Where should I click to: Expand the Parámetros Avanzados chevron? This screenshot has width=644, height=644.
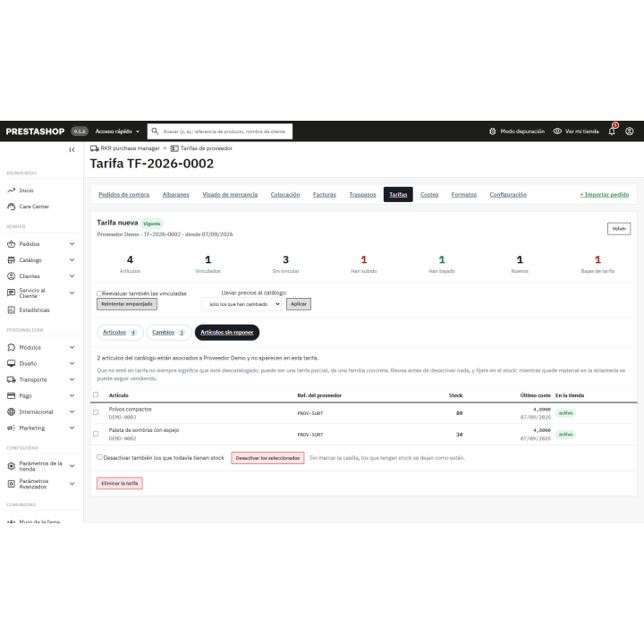(x=72, y=484)
